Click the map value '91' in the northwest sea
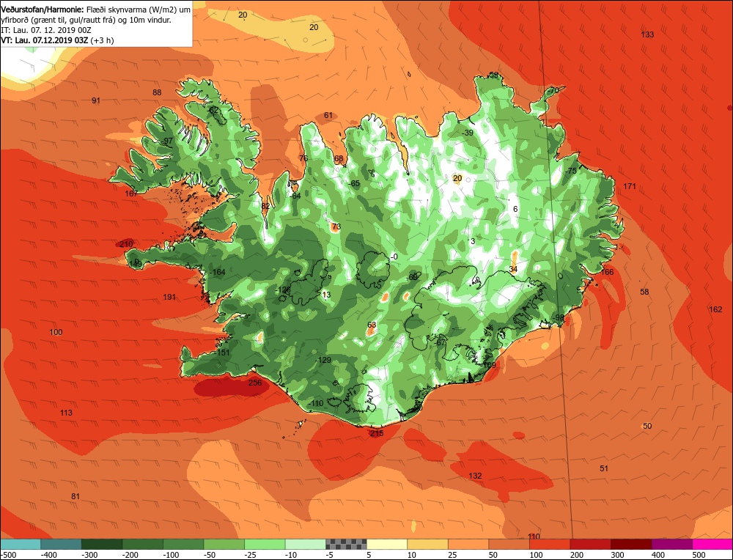The width and height of the screenshot is (733, 560). (x=96, y=100)
